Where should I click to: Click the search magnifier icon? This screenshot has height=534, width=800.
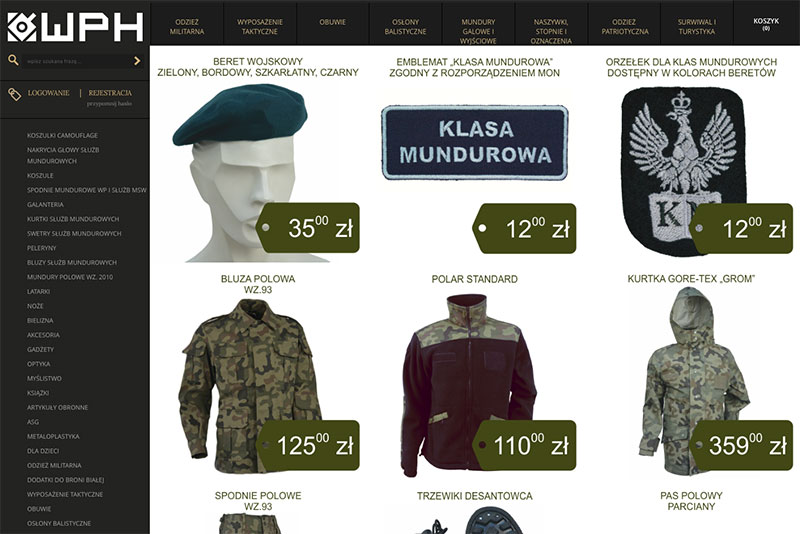point(13,61)
